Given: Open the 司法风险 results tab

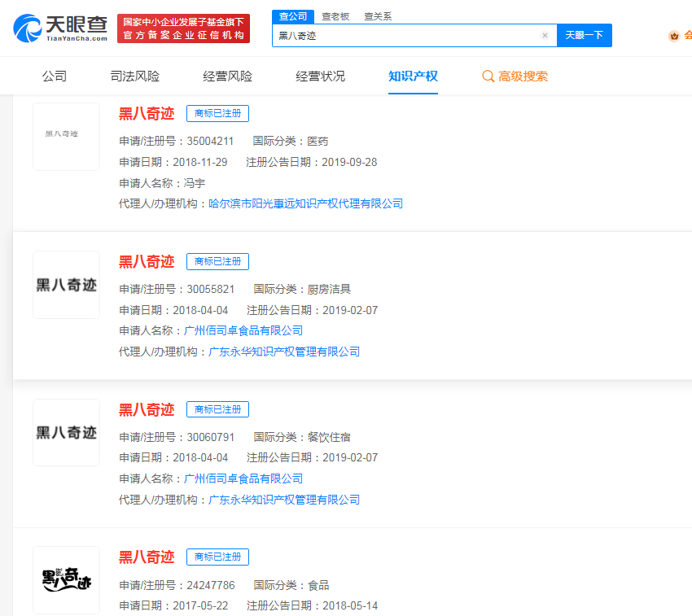Looking at the screenshot, I should pos(134,76).
